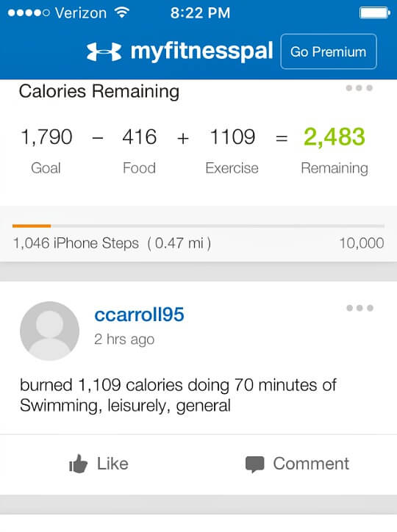Tap the speech bubble Comment icon
Image resolution: width=397 pixels, height=532 pixels.
255,464
